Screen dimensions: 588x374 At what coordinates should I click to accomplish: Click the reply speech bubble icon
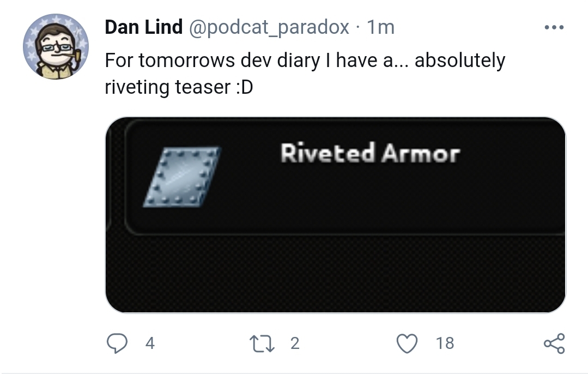click(x=117, y=343)
